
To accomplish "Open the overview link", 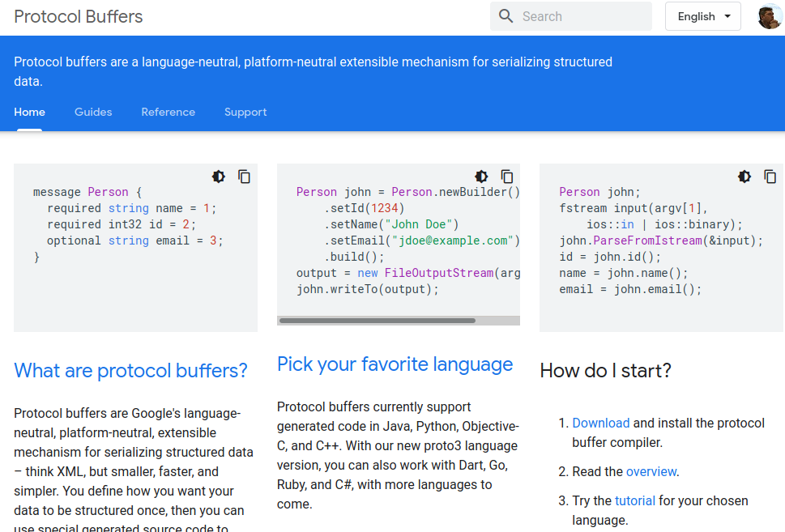I will (651, 472).
